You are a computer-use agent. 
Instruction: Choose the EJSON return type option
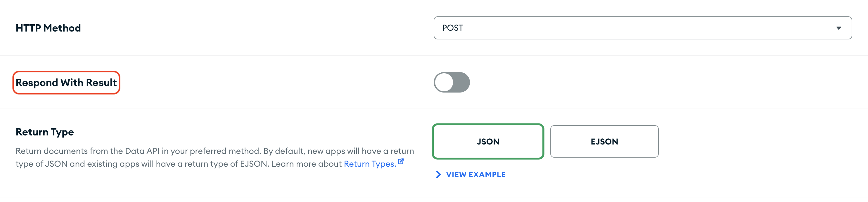(604, 141)
